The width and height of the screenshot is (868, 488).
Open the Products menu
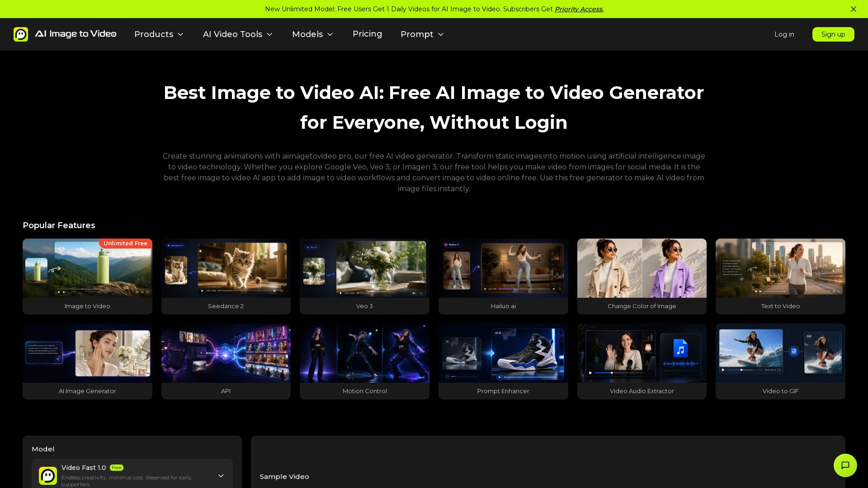(159, 34)
